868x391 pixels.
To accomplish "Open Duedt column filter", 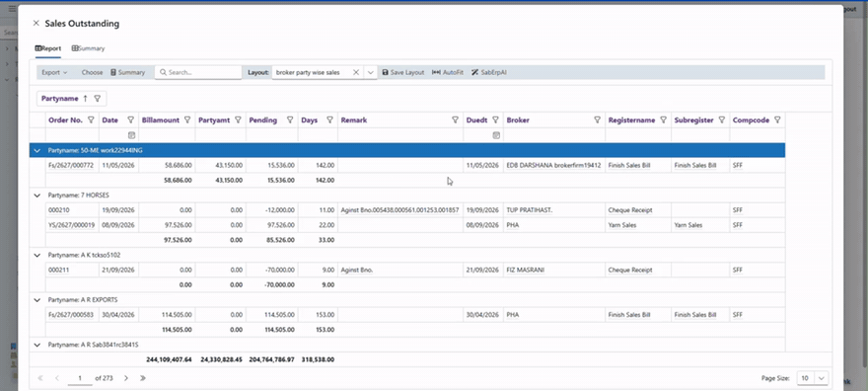I will pyautogui.click(x=496, y=119).
